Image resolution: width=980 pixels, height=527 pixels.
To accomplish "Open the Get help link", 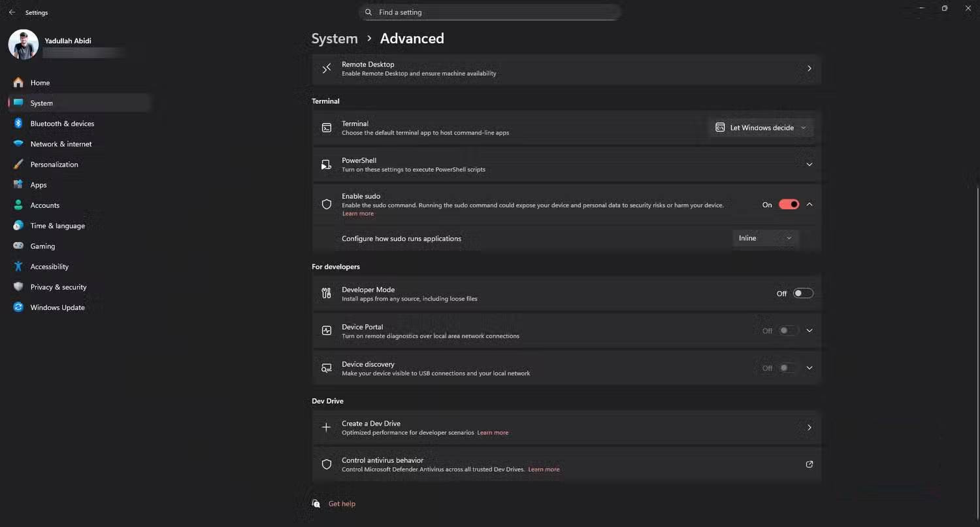I will click(x=342, y=503).
